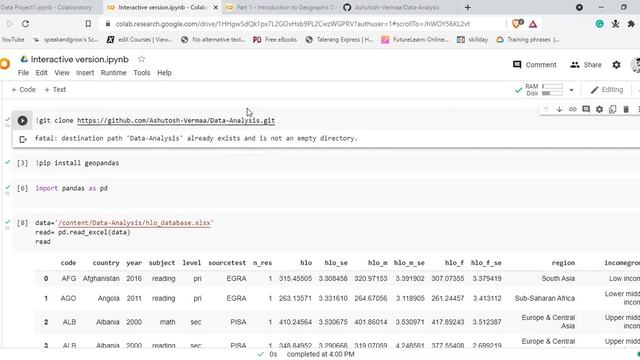The image size is (640, 360).
Task: Open the Editing mode dropdown
Action: pyautogui.click(x=607, y=90)
